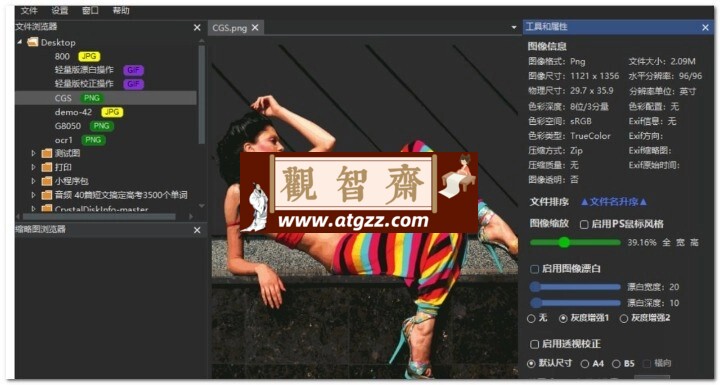Select the A4 size radio button
Image resolution: width=720 pixels, height=385 pixels.
coord(585,363)
